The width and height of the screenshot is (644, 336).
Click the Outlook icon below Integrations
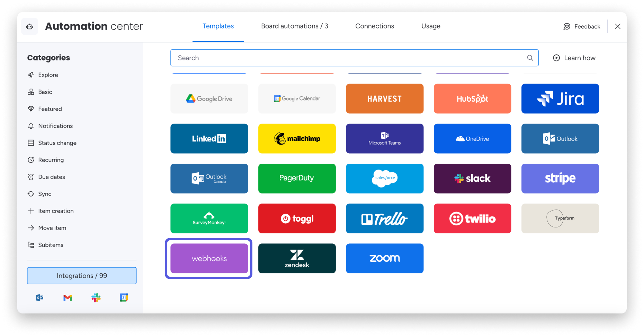(39, 298)
